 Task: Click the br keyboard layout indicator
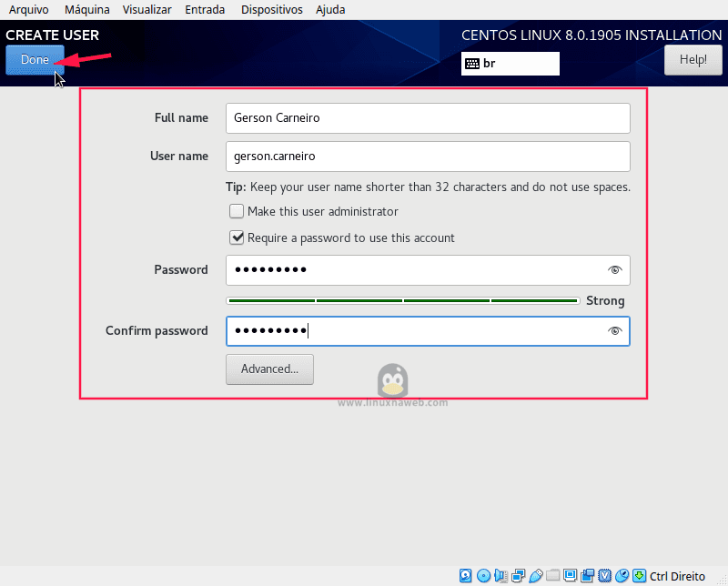(511, 64)
